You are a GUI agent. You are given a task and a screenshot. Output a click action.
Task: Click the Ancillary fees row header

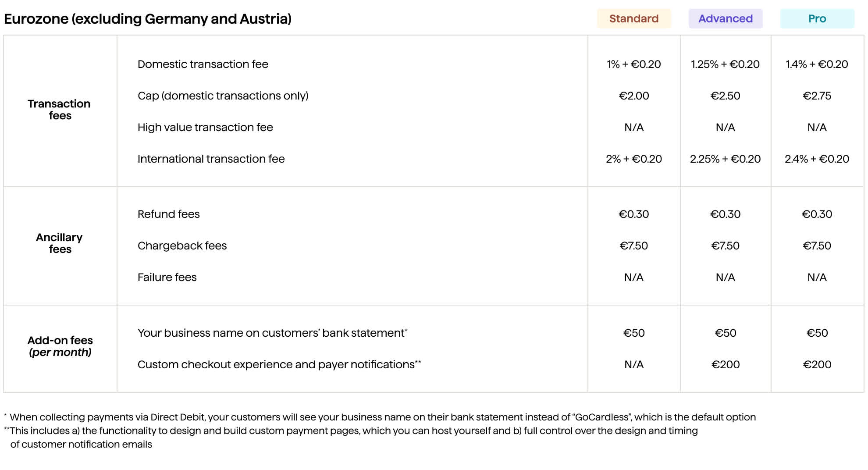[59, 243]
